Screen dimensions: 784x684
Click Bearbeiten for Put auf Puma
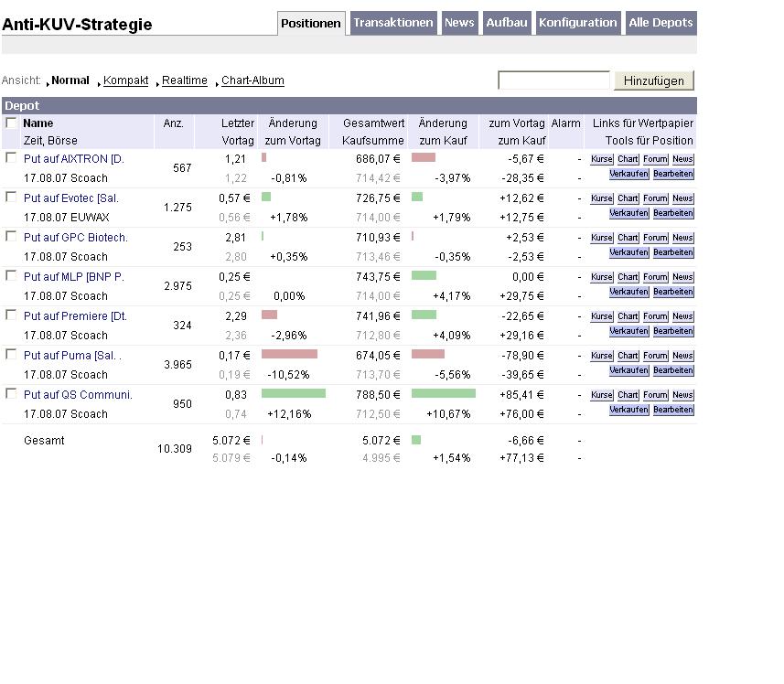[x=673, y=370]
